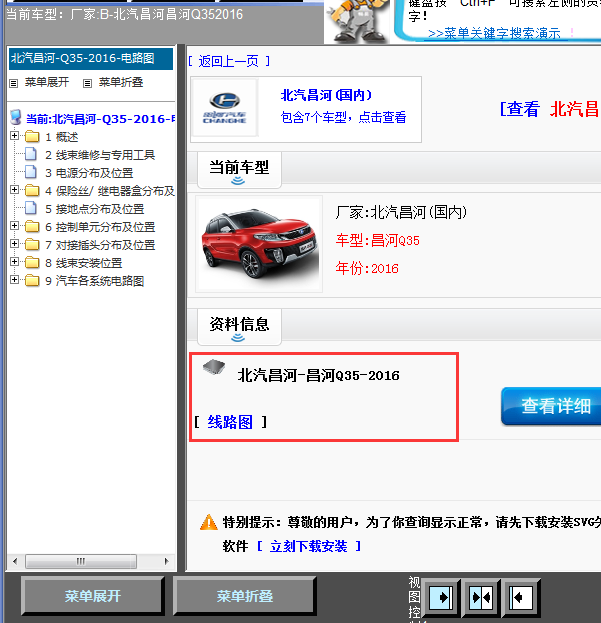Screen dimensions: 601x623
Task: Click the bottom '菜单展开' button
Action: pyautogui.click(x=93, y=596)
